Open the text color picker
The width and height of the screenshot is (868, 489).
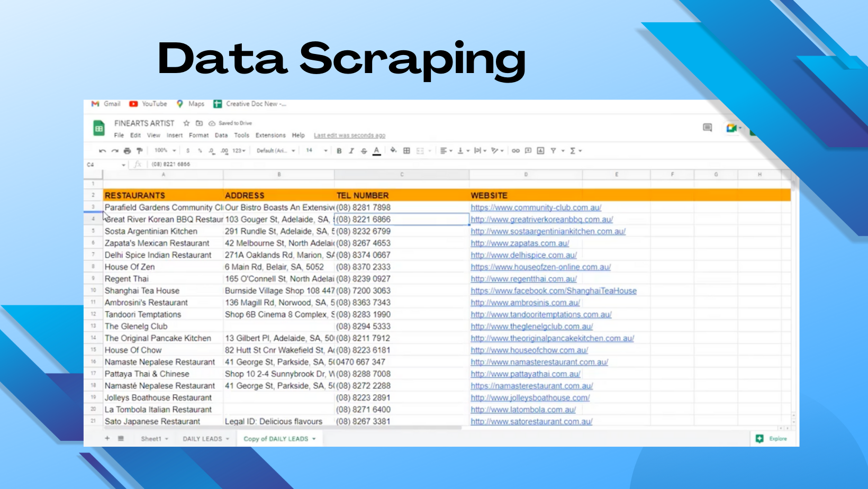376,151
